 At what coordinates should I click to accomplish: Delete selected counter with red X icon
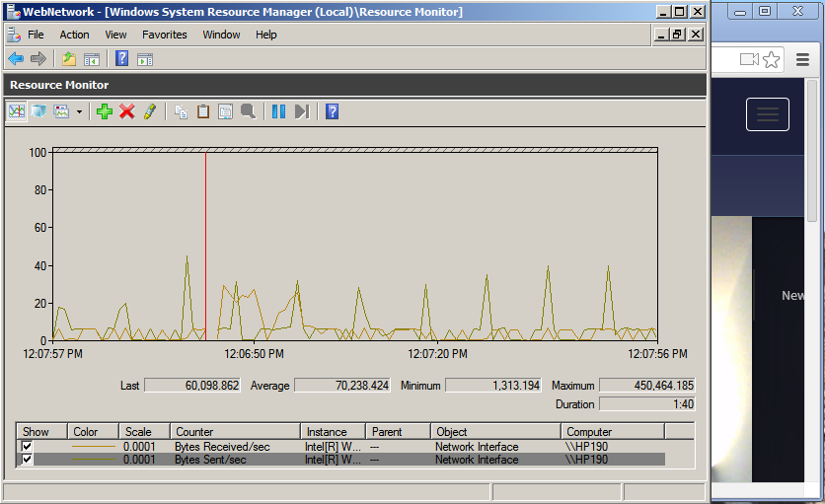[127, 111]
